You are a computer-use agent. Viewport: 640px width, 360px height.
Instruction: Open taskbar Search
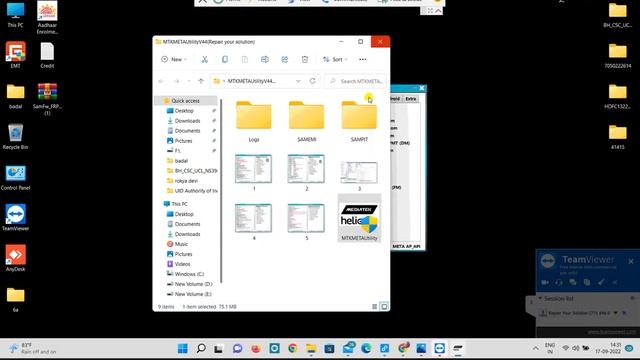[201, 348]
